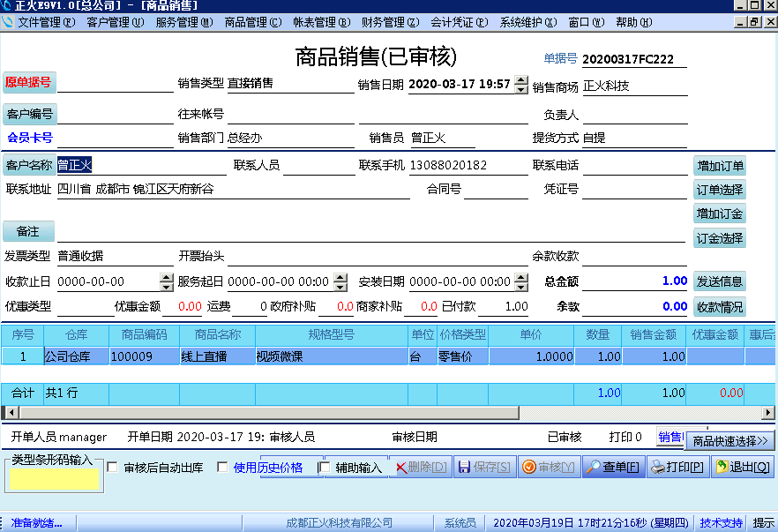Enable the 辅助输入 checkbox

325,467
